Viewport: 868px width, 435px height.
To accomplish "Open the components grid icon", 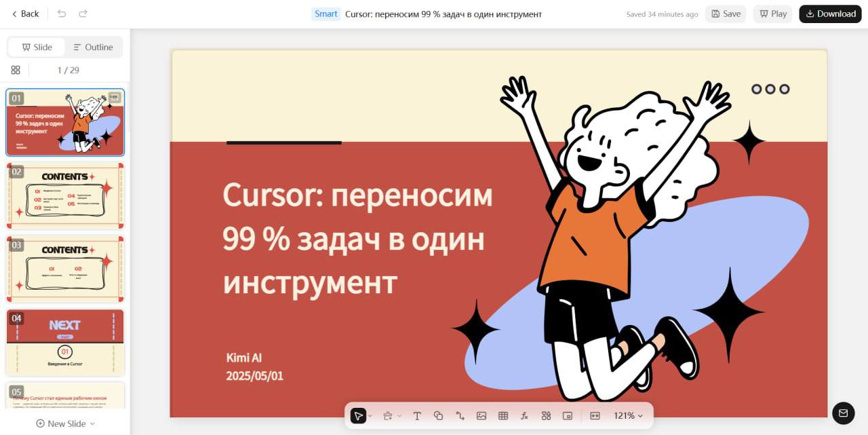I will pyautogui.click(x=546, y=415).
